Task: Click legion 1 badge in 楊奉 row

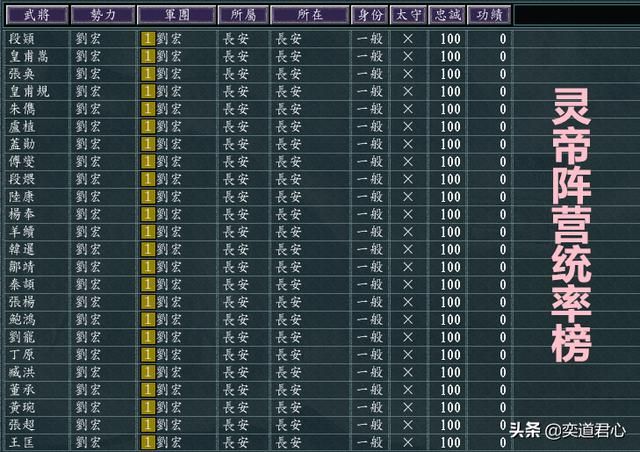Action: [x=148, y=214]
